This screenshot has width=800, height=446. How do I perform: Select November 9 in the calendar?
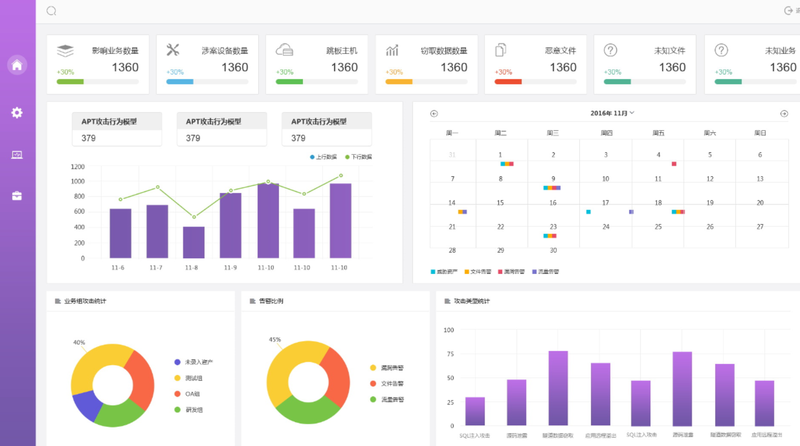(x=553, y=179)
